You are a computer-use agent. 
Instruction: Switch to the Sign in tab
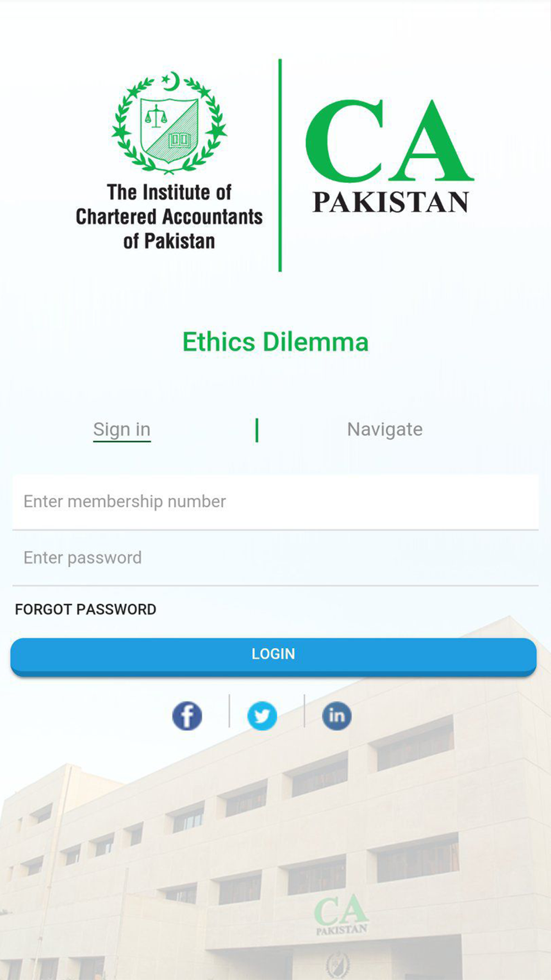[122, 429]
